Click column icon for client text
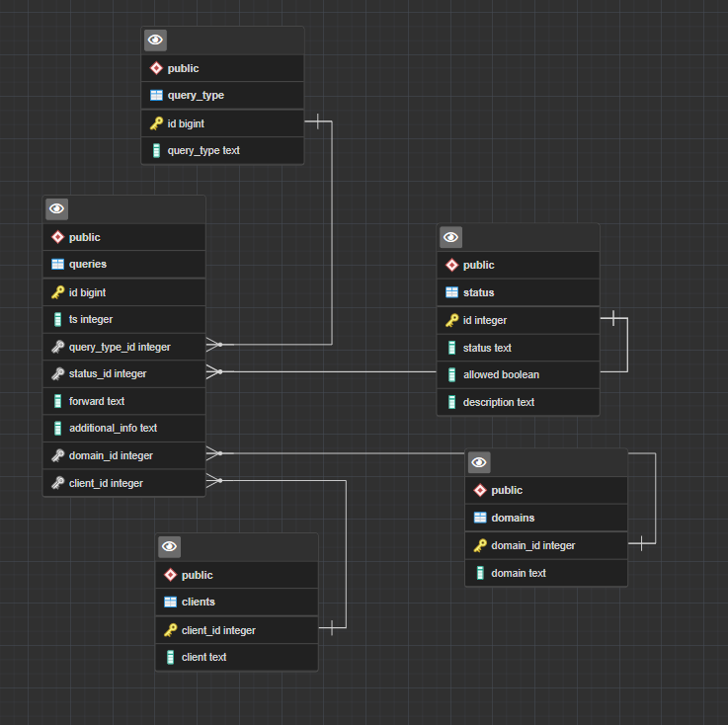728x725 pixels. [170, 657]
